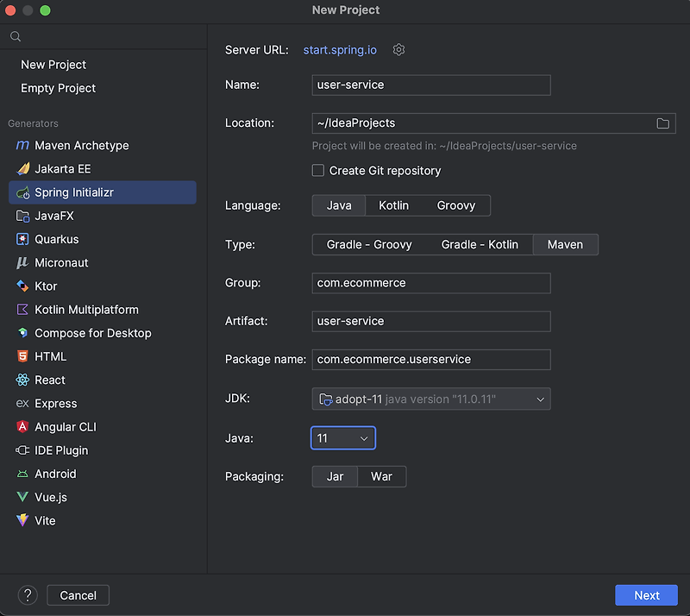Click the IDE Plugin plug icon
The height and width of the screenshot is (616, 690).
pos(22,450)
